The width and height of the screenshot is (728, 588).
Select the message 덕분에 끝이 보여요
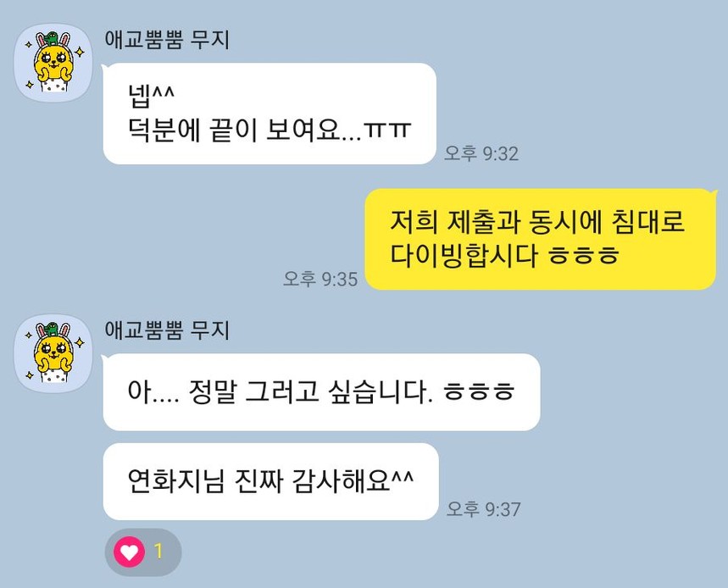pyautogui.click(x=270, y=130)
